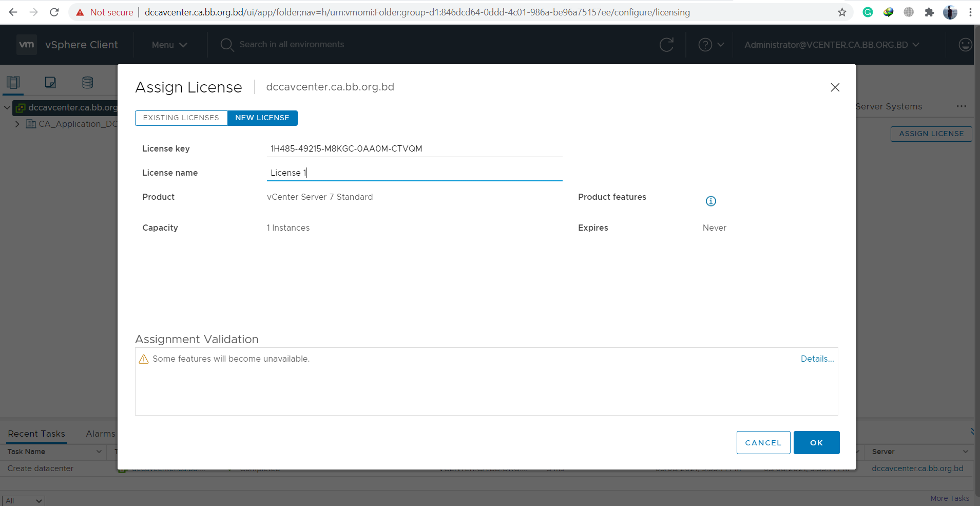Screen dimensions: 980x506
Task: Switch to VMs and Templates inventory view
Action: click(50, 82)
